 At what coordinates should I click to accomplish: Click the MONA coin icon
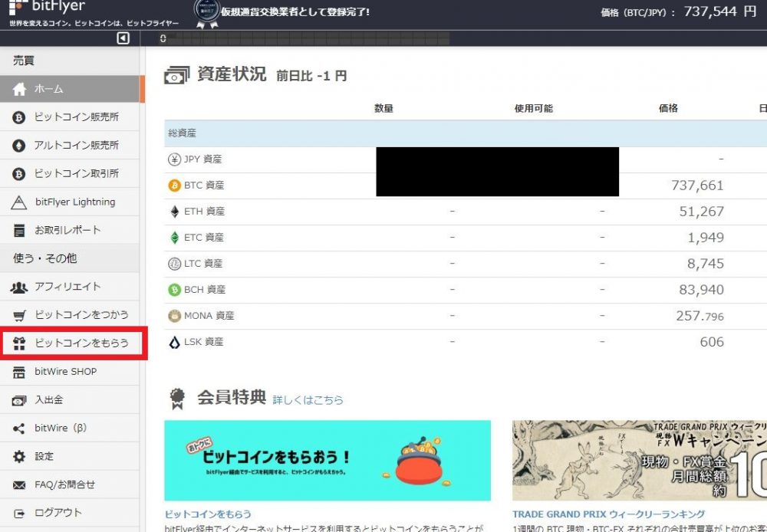pyautogui.click(x=174, y=316)
